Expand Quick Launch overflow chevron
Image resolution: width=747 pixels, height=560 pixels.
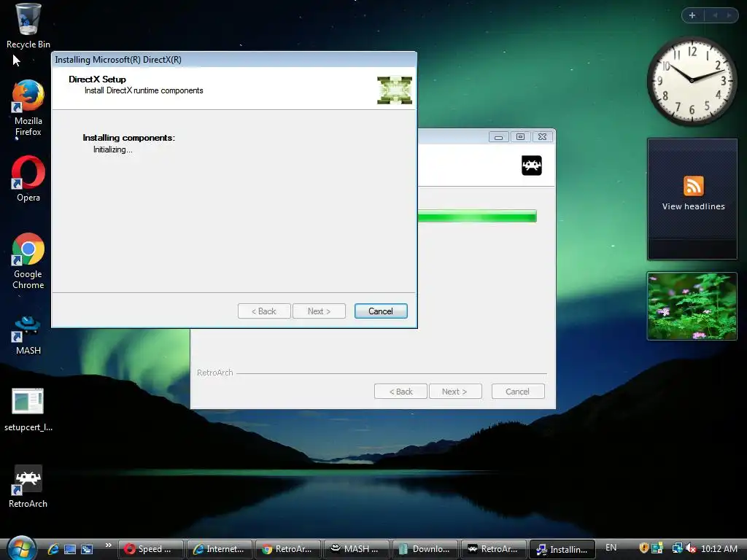108,545
